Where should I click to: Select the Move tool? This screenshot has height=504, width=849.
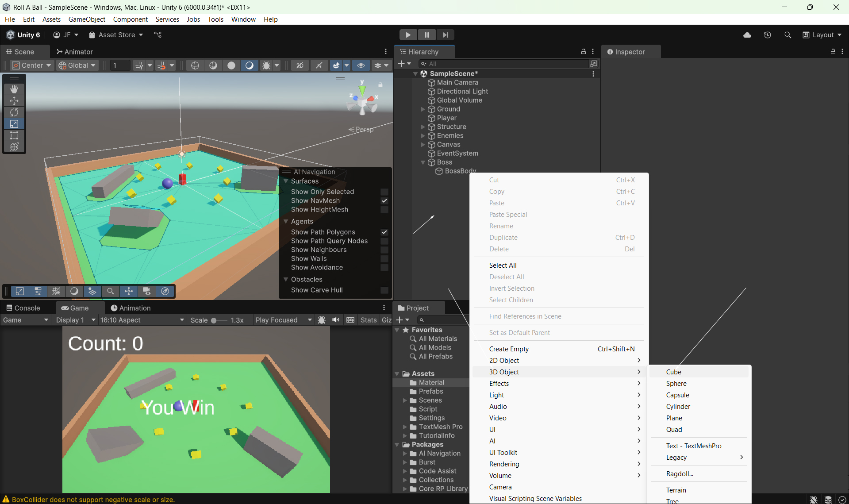click(x=14, y=101)
